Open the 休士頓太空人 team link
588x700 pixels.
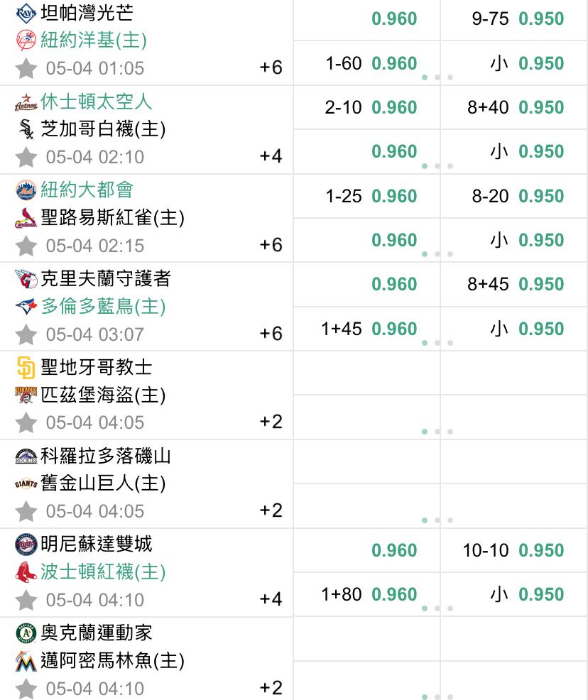click(x=97, y=102)
